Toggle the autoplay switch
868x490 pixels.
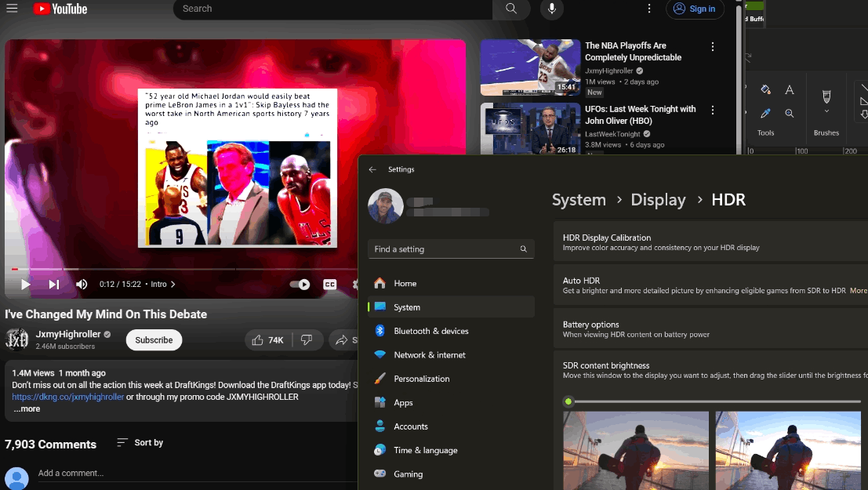300,285
